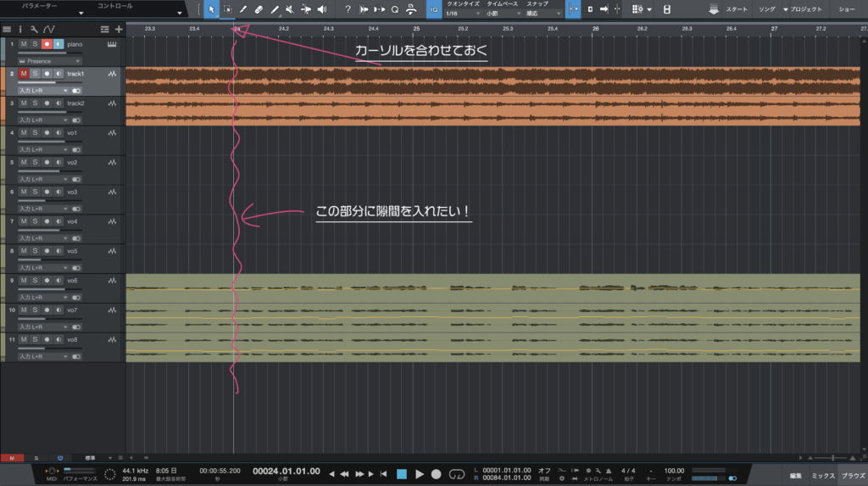Image resolution: width=868 pixels, height=486 pixels.
Task: Disable record arm on piano track
Action: point(47,44)
